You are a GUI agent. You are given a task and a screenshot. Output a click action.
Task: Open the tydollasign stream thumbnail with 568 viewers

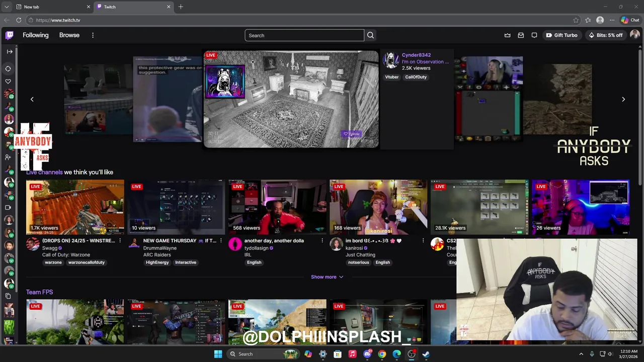tap(277, 207)
